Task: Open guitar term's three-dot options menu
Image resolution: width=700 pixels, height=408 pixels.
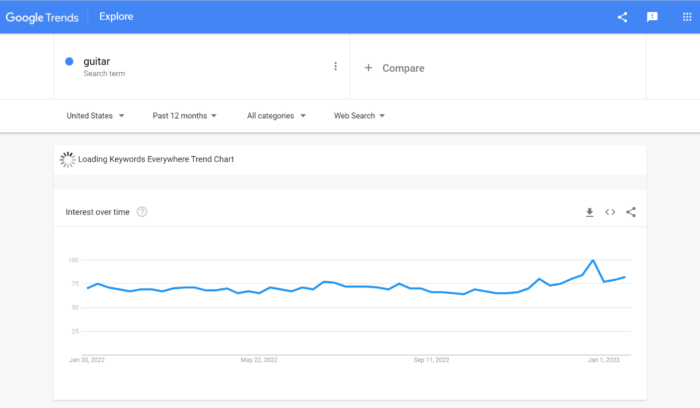Action: tap(335, 67)
